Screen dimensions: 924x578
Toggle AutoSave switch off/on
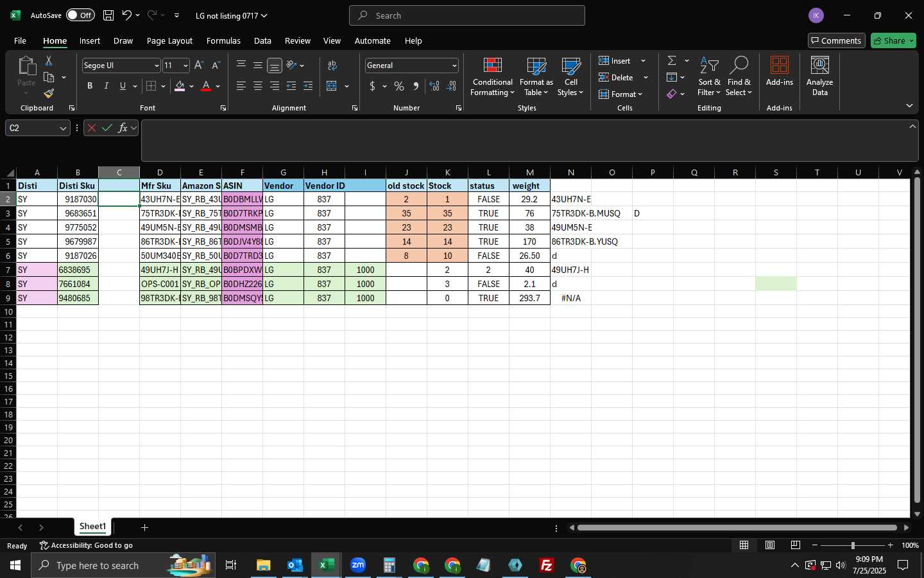pos(80,15)
